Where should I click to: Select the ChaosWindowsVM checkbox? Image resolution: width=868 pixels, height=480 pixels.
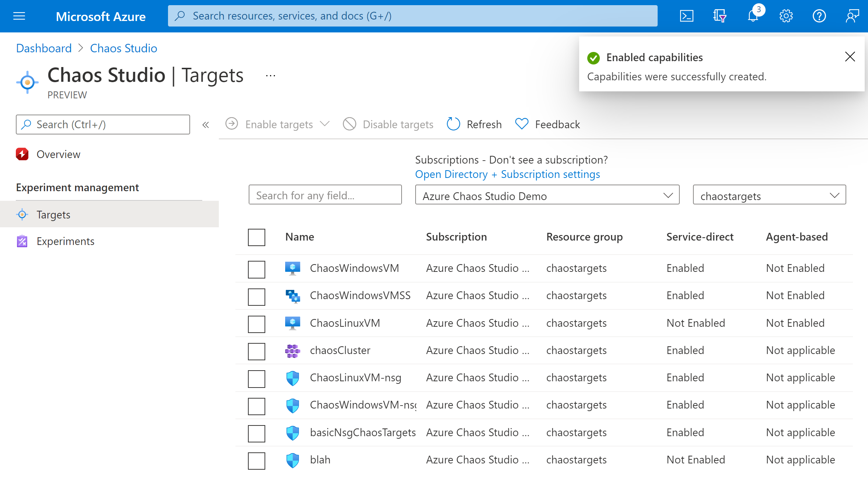(x=257, y=269)
